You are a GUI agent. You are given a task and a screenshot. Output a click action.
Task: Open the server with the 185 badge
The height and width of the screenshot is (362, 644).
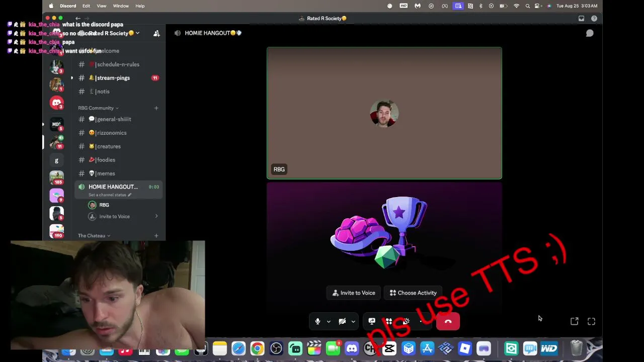click(56, 178)
